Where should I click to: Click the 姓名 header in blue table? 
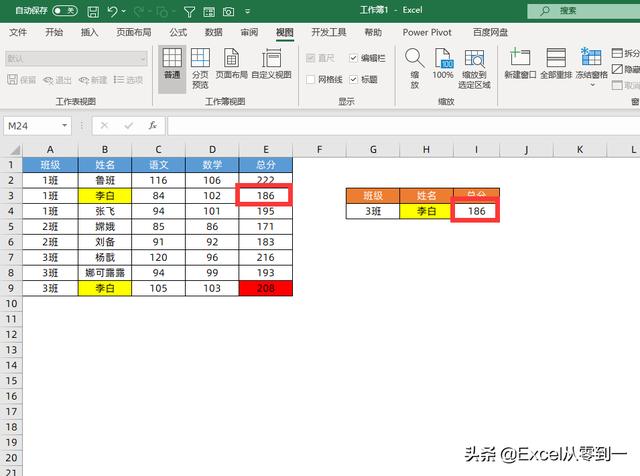coord(105,165)
